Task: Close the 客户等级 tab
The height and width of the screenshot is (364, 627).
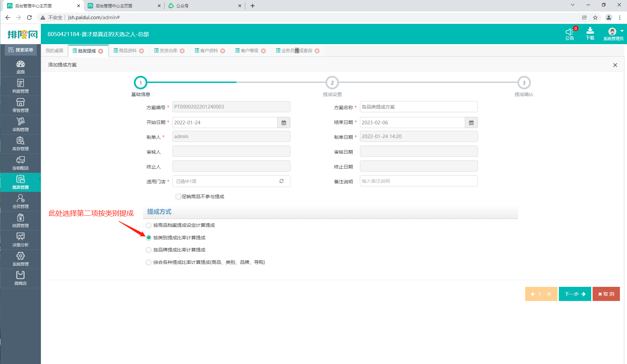Action: [x=263, y=51]
